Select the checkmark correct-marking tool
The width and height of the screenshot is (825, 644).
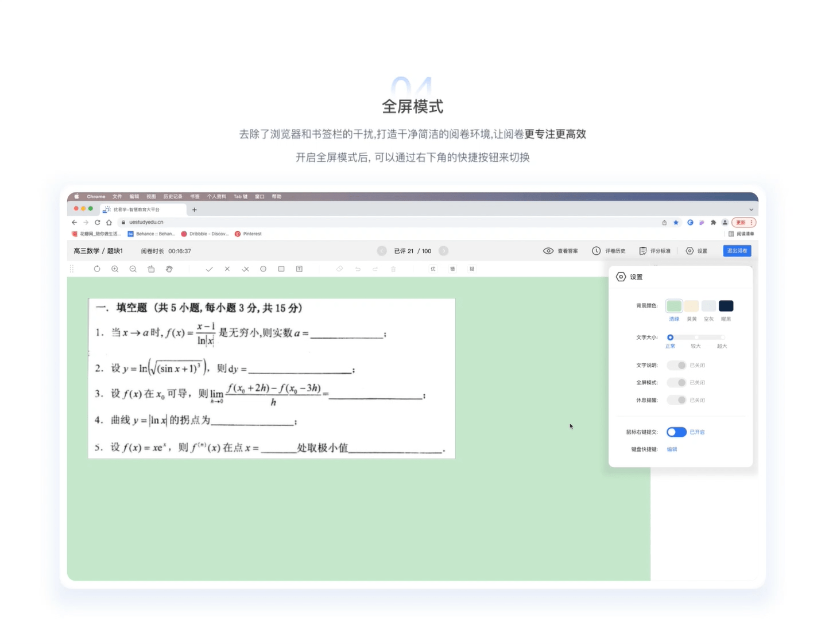click(x=209, y=269)
